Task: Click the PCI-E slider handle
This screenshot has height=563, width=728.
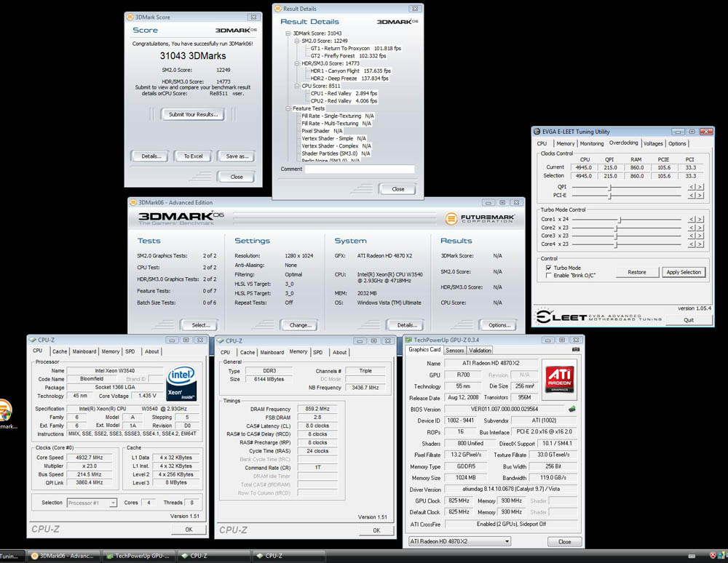Action: [610, 196]
